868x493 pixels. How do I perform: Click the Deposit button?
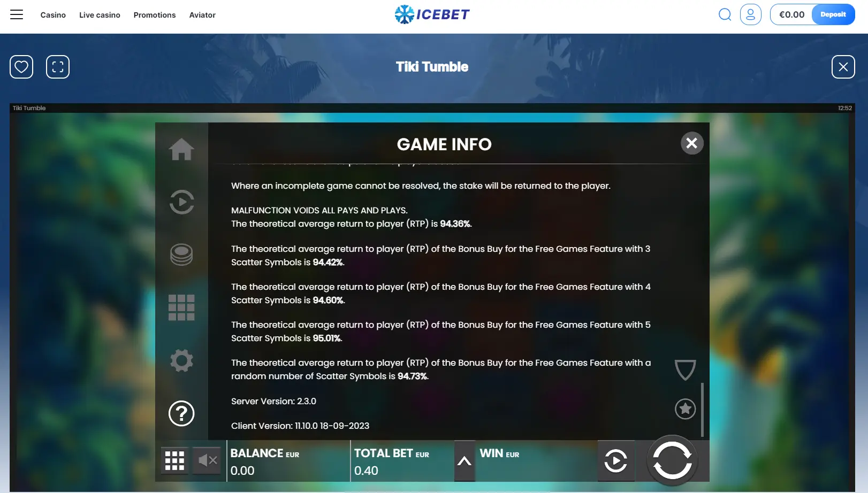click(x=833, y=14)
